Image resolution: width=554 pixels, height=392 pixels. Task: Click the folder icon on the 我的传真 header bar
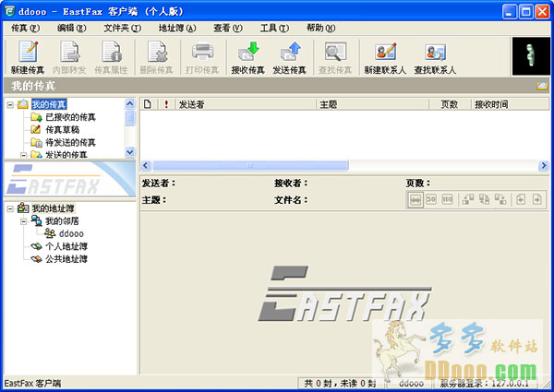(542, 86)
